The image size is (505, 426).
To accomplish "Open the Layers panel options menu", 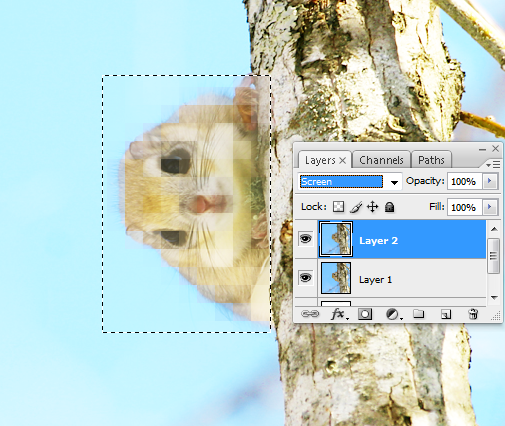I will (493, 164).
